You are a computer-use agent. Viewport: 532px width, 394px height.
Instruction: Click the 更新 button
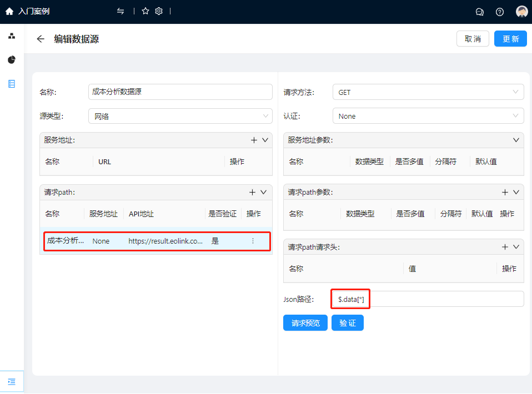click(x=510, y=39)
